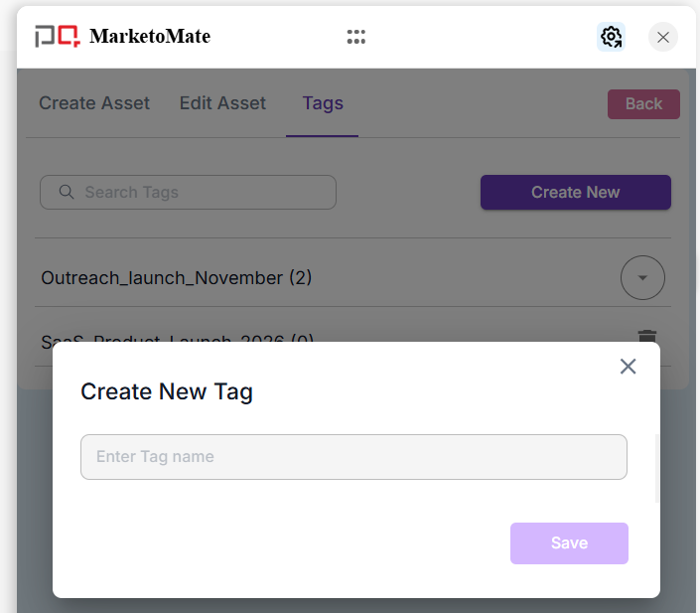The width and height of the screenshot is (700, 613).
Task: Click the Create New button
Action: coord(575,192)
